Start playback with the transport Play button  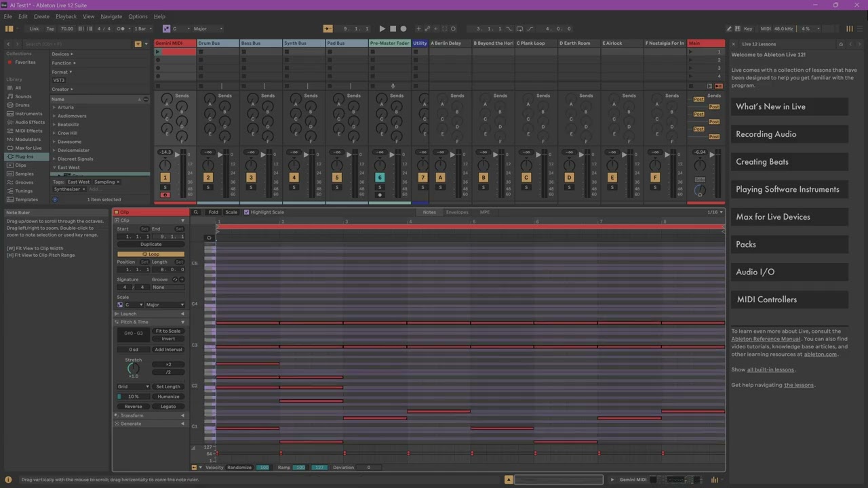point(382,28)
